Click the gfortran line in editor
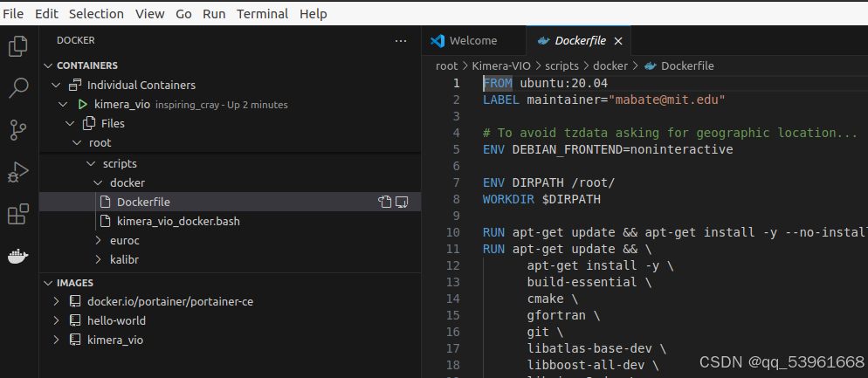Screen dimensions: 868x378 [563, 315]
